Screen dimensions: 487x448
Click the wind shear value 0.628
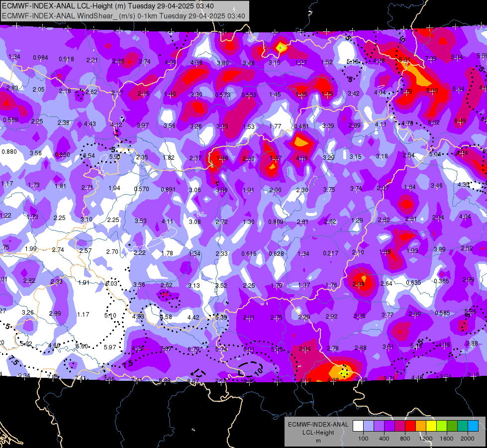(276, 254)
